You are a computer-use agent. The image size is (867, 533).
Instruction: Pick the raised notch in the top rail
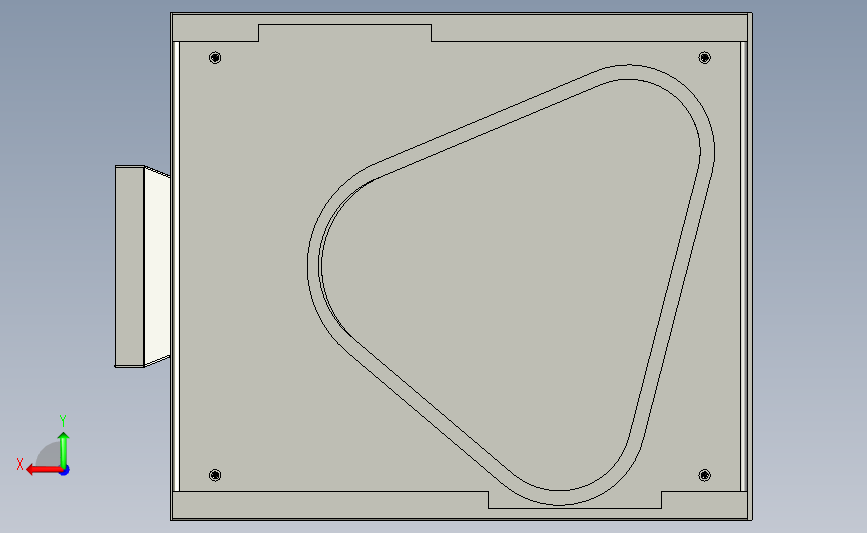point(345,33)
